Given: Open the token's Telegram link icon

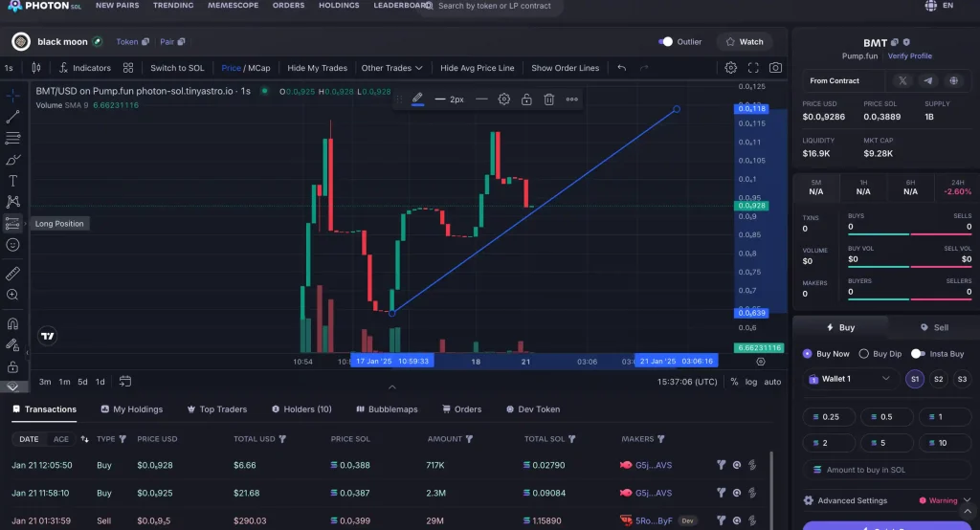Looking at the screenshot, I should pos(927,81).
